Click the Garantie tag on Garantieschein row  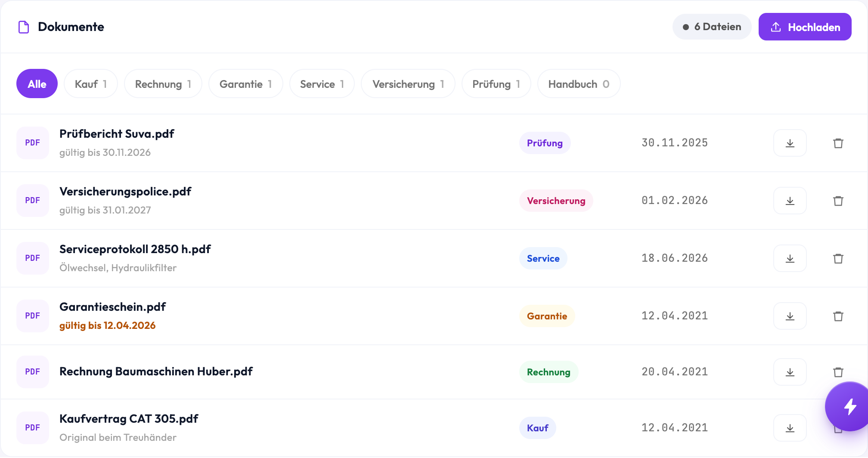click(x=547, y=316)
